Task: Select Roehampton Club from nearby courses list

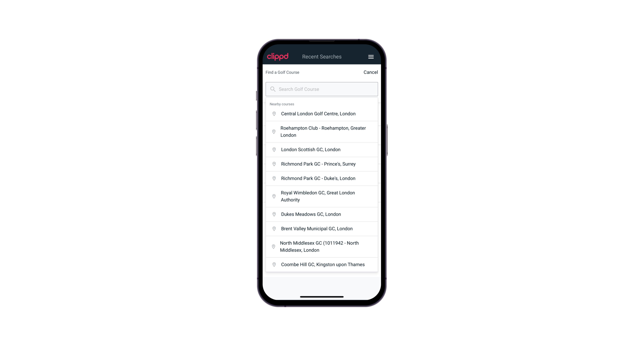Action: 322,132
